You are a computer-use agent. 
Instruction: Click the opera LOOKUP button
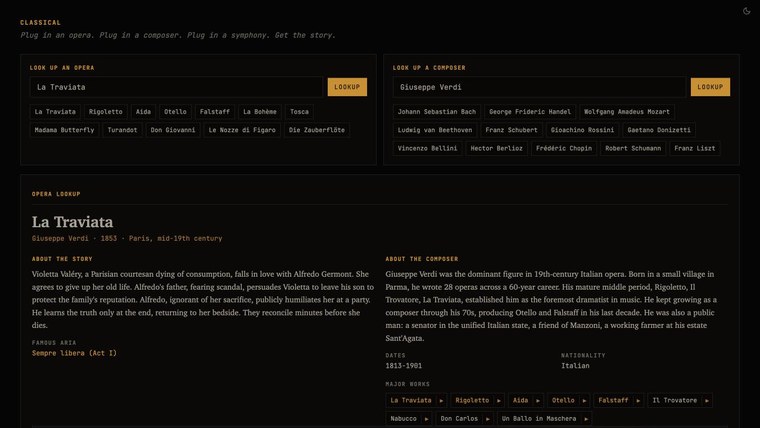pos(347,87)
